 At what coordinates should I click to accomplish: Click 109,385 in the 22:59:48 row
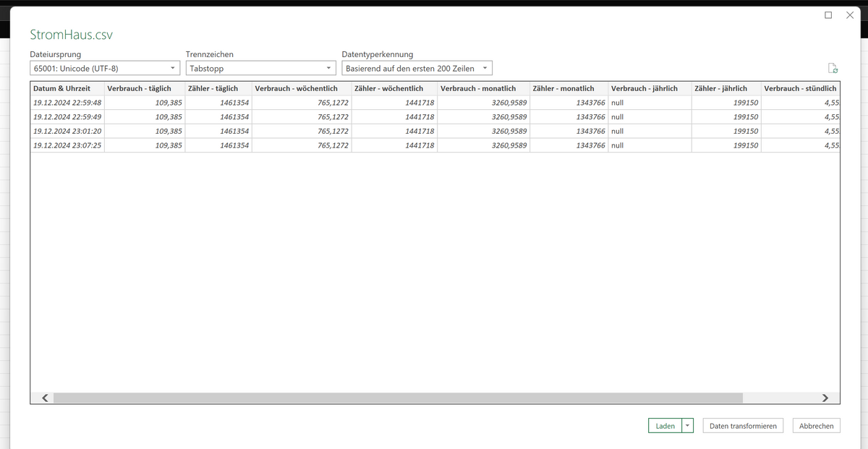[144, 103]
